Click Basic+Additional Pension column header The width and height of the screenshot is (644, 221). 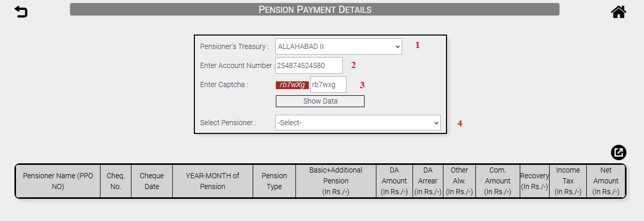click(336, 181)
